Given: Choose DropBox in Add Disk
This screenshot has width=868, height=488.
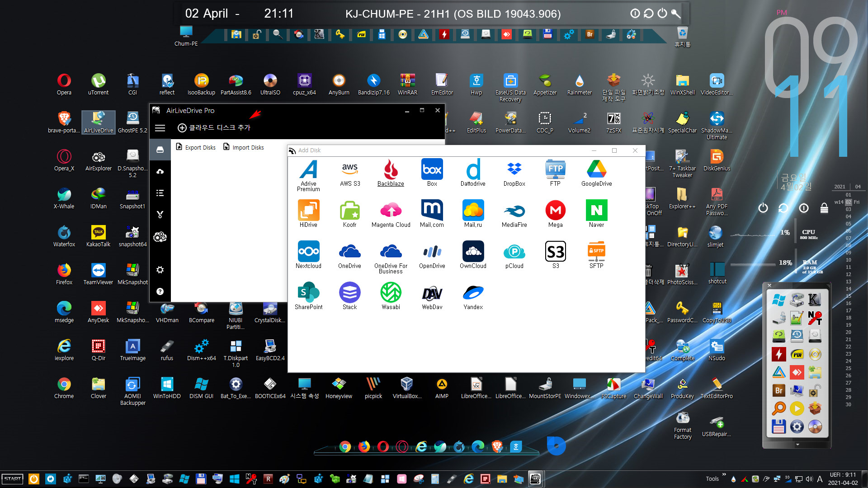Looking at the screenshot, I should [514, 173].
